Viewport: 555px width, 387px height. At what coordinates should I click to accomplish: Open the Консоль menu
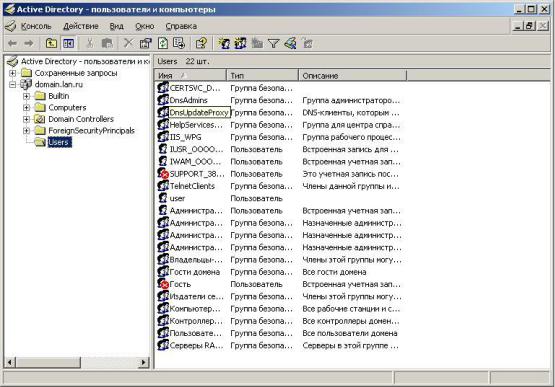point(36,26)
